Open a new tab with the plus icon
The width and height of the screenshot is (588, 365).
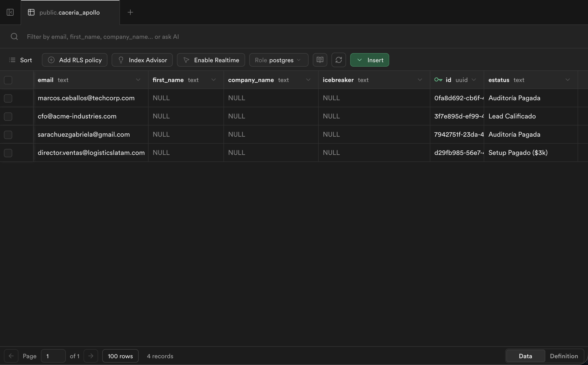pyautogui.click(x=130, y=12)
